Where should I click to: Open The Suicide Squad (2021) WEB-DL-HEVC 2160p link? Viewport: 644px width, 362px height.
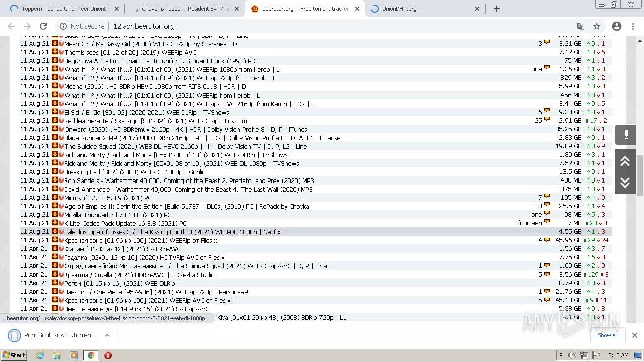186,146
